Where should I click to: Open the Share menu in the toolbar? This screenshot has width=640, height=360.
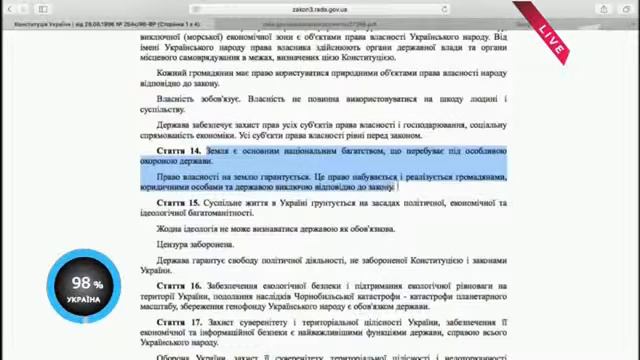pos(604,9)
